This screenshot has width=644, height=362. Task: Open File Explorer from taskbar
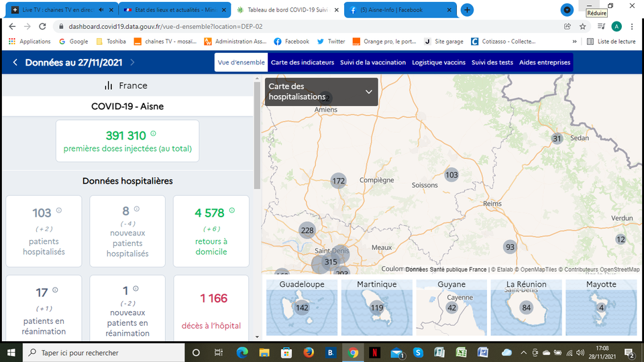click(264, 353)
